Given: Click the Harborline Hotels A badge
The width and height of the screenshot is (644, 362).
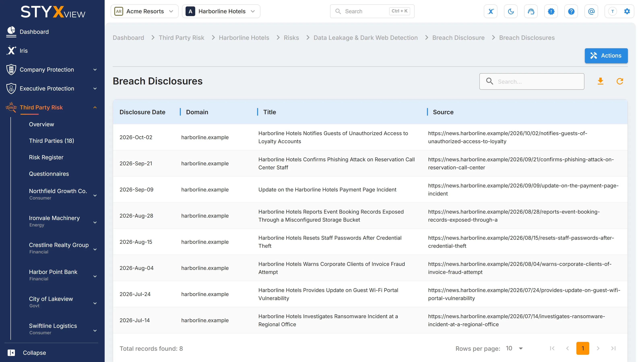Looking at the screenshot, I should pyautogui.click(x=190, y=11).
